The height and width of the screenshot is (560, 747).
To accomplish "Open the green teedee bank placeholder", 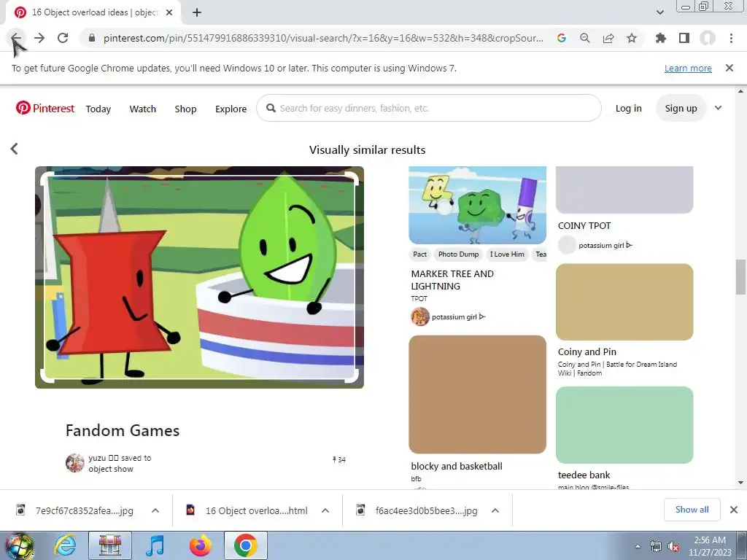I will tap(624, 425).
